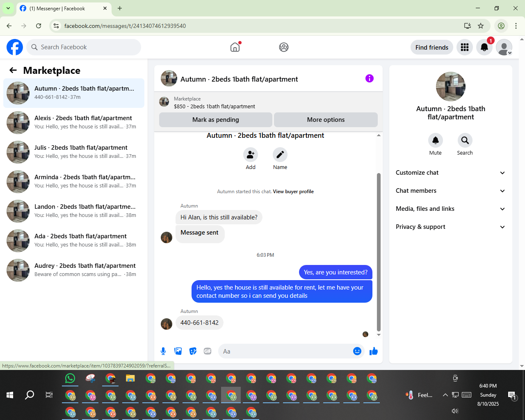This screenshot has height=420, width=525.
Task: Open File Explorer from taskbar
Action: click(130, 378)
